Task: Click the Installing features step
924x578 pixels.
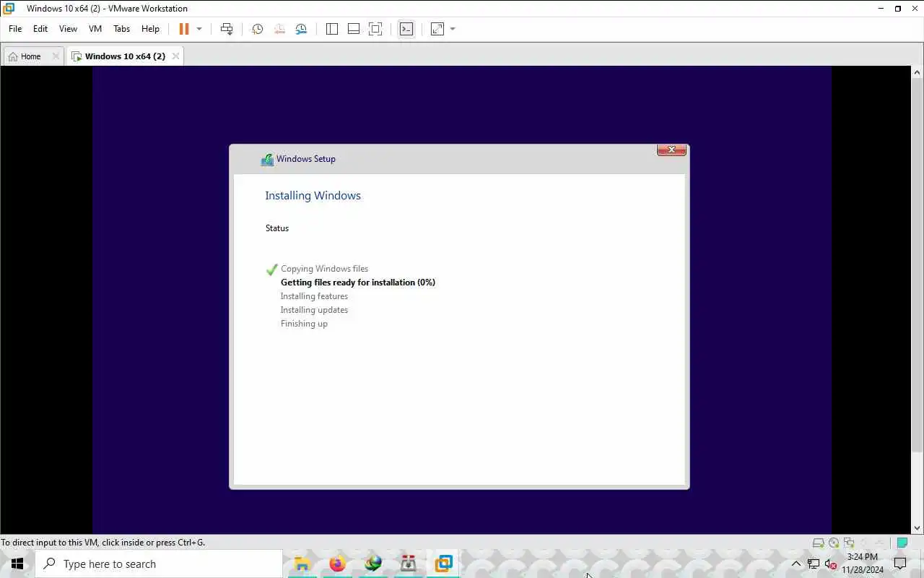Action: coord(314,296)
